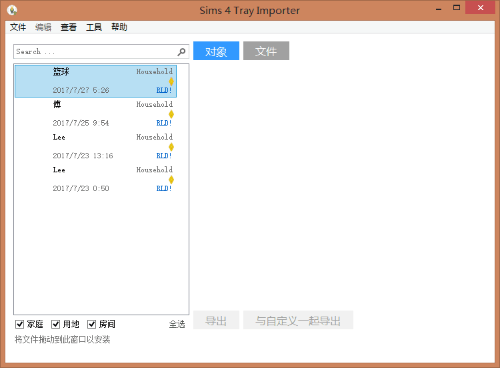Click the yellow diamond icon in the 篮球 row
This screenshot has width=500, height=368.
click(171, 81)
